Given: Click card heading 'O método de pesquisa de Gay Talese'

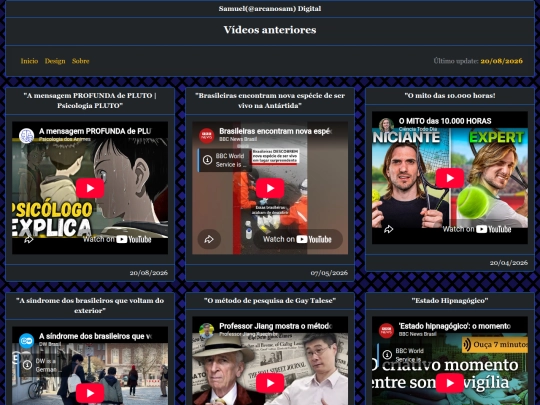Looking at the screenshot, I should 270,301.
